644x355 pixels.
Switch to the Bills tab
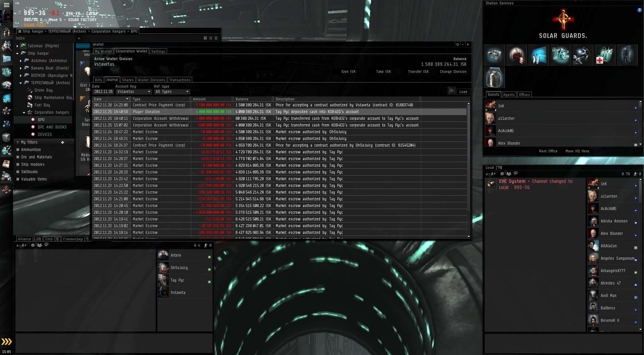point(98,80)
